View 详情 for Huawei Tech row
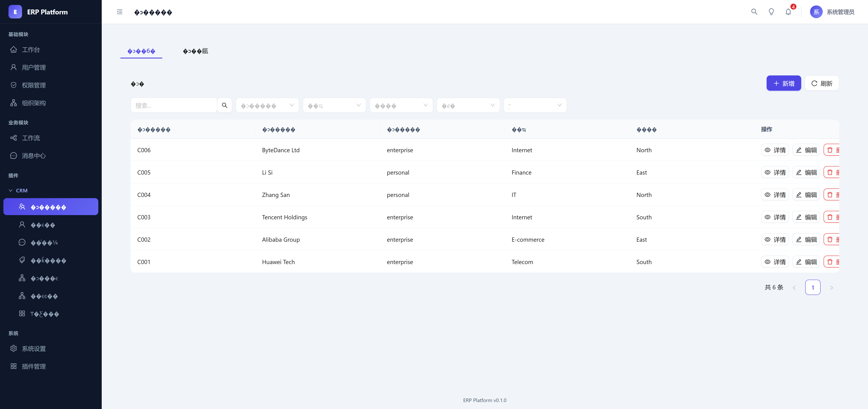The width and height of the screenshot is (868, 409). click(x=775, y=262)
